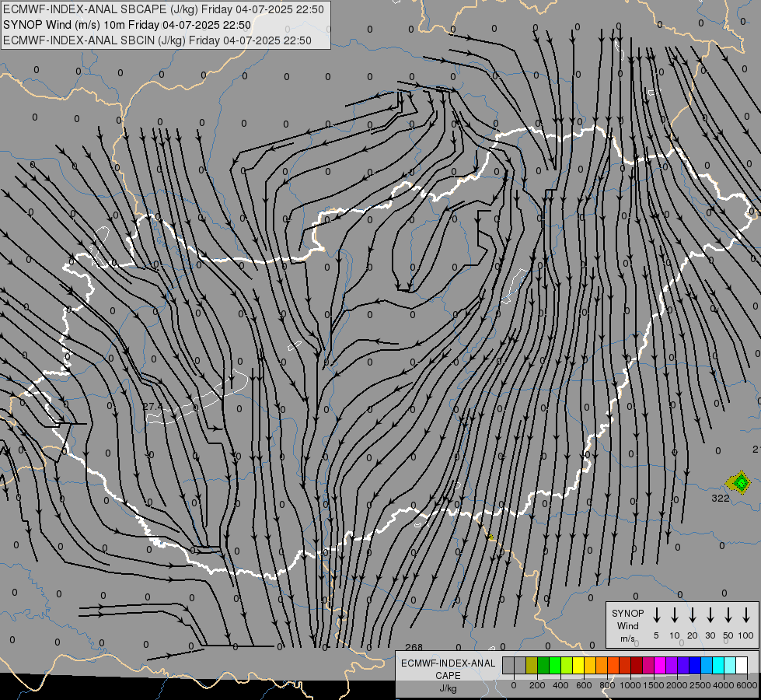
Task: Select the pure yellow CAPE legend swatch
Action: [578, 666]
